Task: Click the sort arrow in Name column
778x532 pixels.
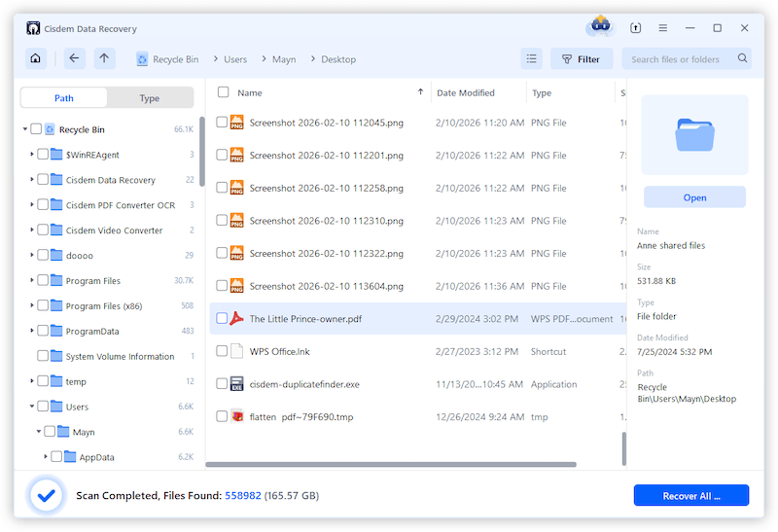Action: click(420, 91)
